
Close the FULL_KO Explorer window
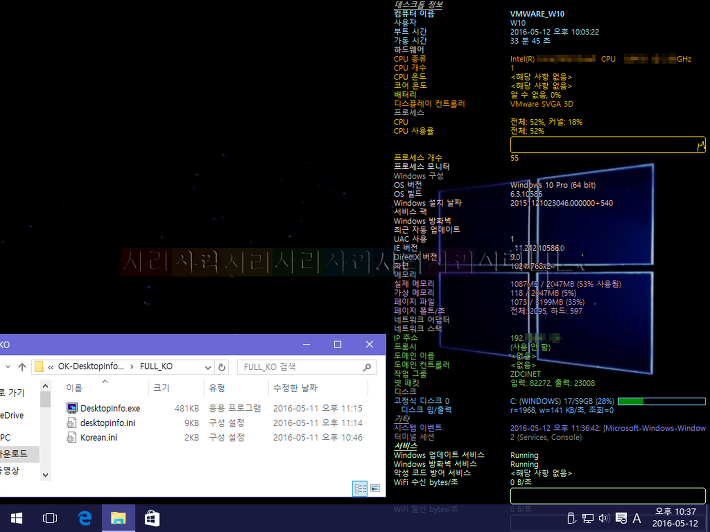pos(369,345)
